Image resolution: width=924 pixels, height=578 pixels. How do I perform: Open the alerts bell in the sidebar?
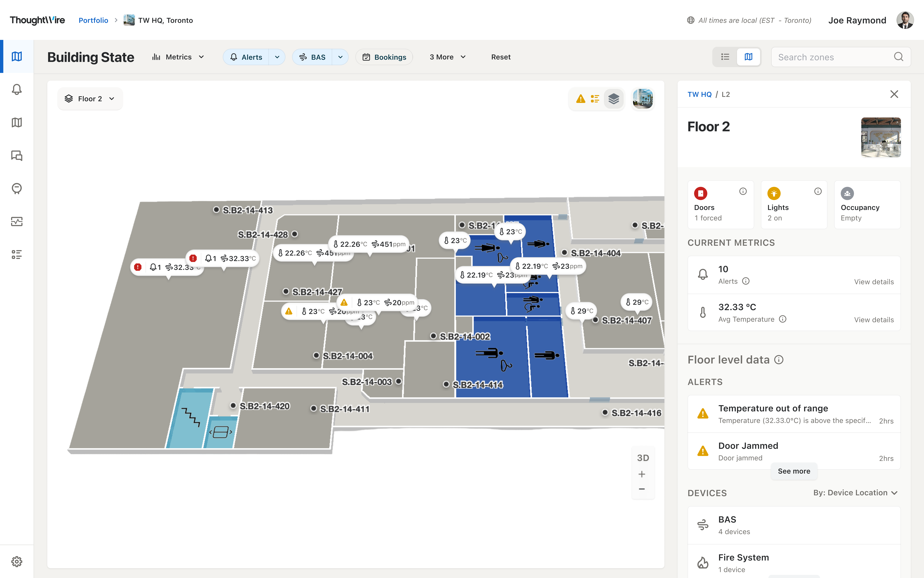click(17, 89)
